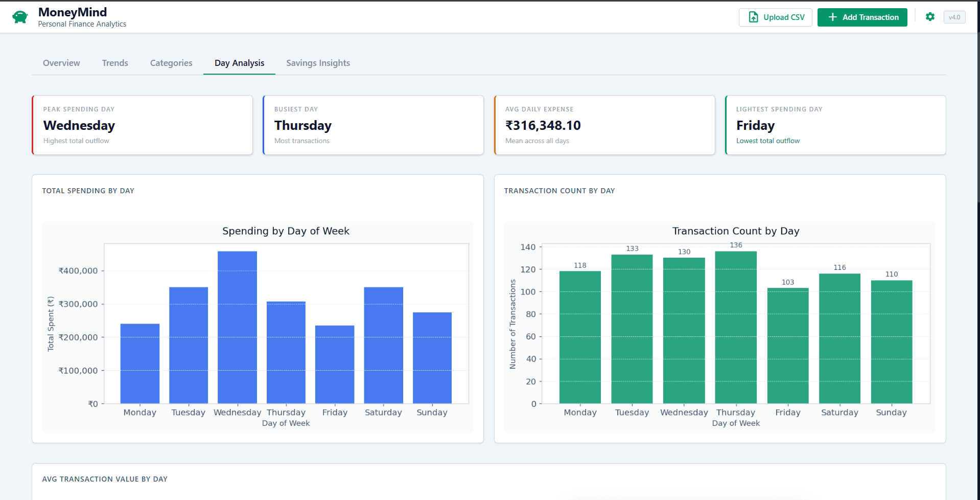Click the Peak Spending Day Wednesday card
This screenshot has width=980, height=500.
[x=142, y=125]
